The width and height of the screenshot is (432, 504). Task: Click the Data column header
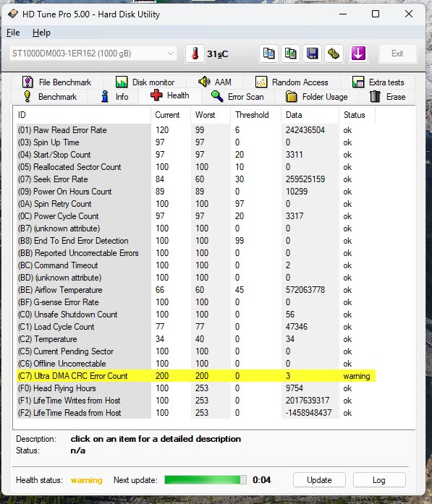coord(310,115)
